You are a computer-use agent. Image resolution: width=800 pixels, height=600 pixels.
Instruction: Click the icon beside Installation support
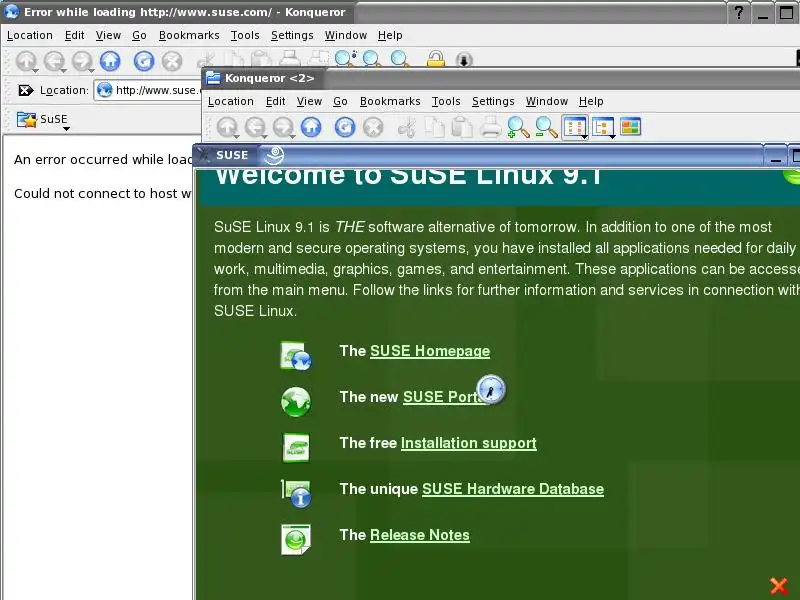click(x=296, y=447)
